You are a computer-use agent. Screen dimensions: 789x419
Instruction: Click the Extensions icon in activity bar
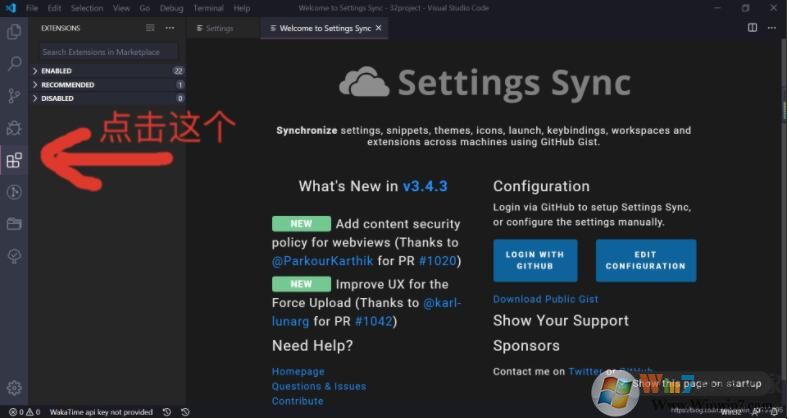pyautogui.click(x=14, y=160)
